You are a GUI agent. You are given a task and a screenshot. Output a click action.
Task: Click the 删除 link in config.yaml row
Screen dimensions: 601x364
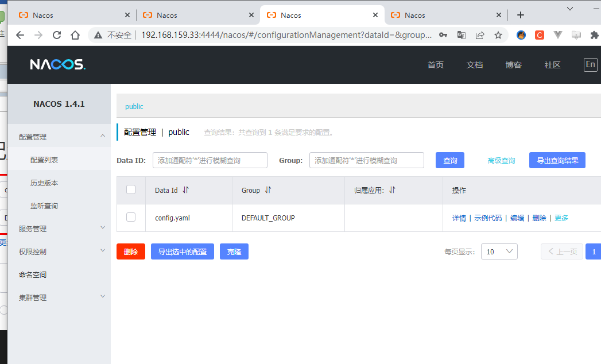(x=539, y=218)
